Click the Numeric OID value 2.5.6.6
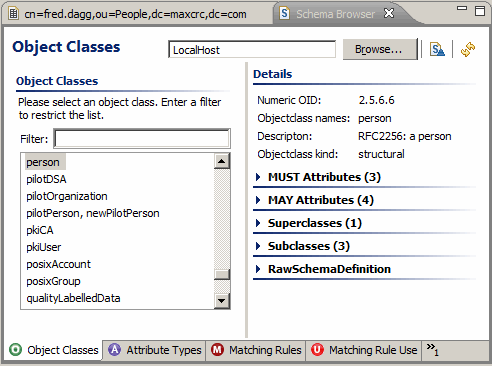Screen dimensions: 492x366 coord(376,100)
